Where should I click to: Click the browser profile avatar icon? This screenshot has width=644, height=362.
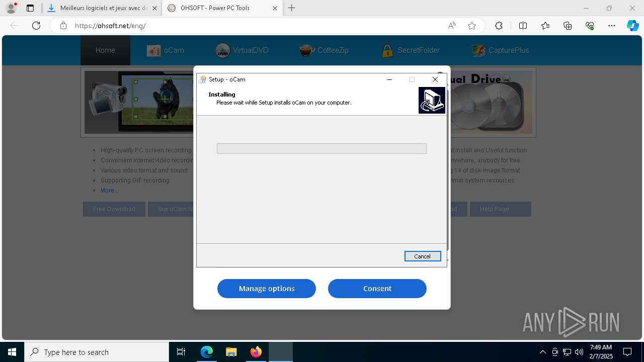click(x=11, y=8)
